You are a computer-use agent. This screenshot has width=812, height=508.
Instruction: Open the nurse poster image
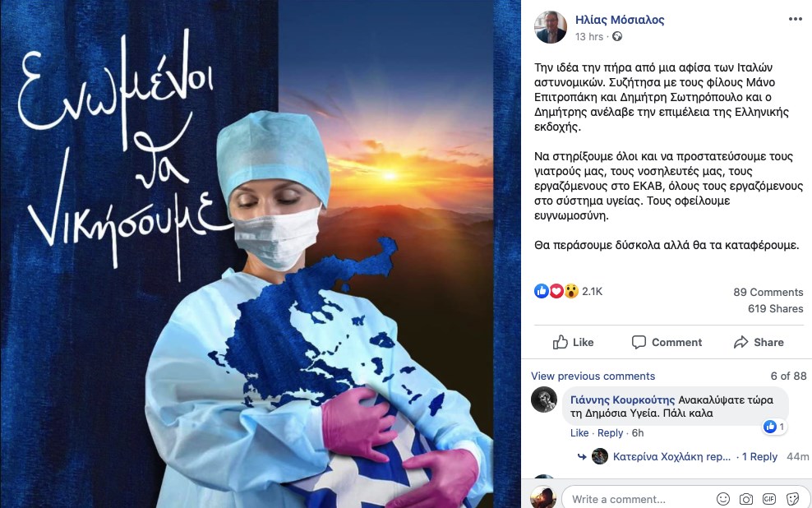click(x=261, y=254)
